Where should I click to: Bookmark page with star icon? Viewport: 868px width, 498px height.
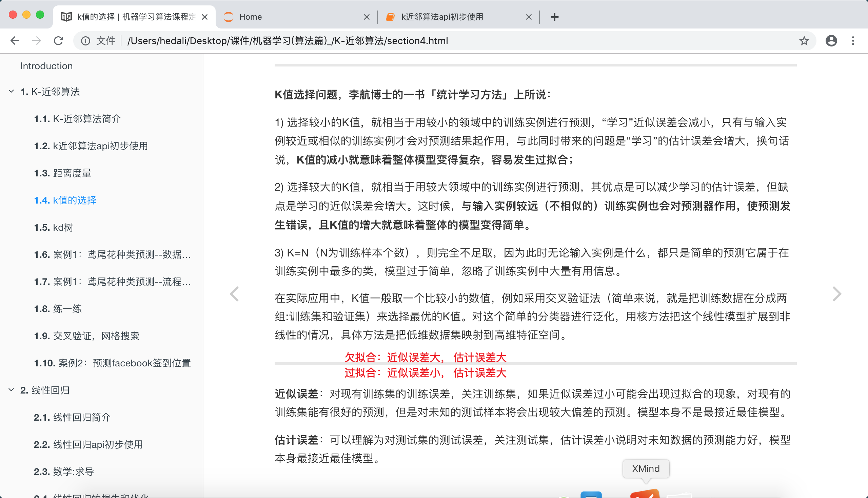pos(804,41)
